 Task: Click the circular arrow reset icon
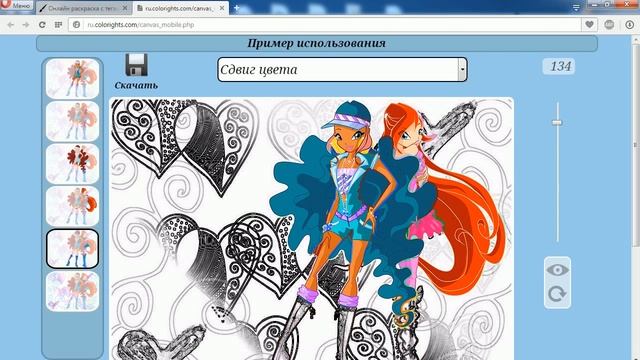(557, 293)
